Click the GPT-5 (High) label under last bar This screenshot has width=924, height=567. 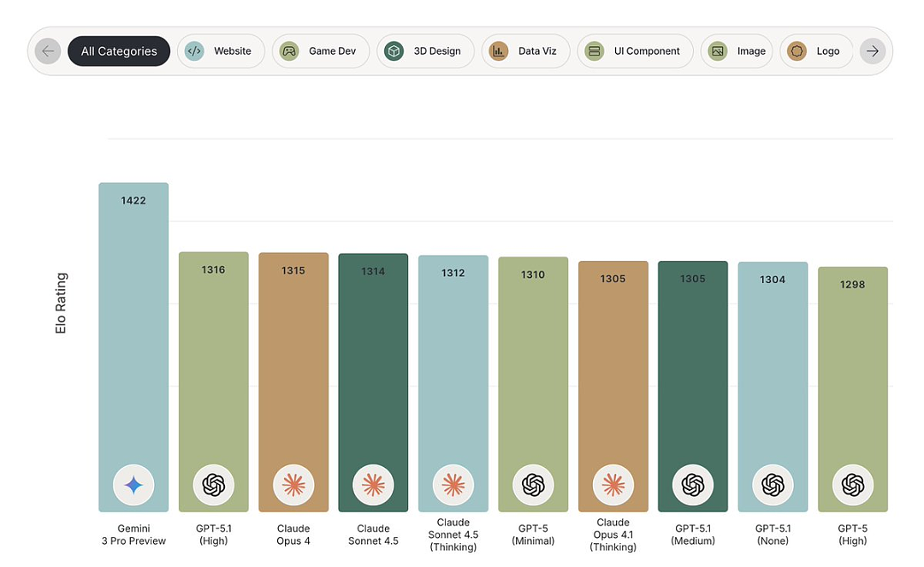click(853, 535)
